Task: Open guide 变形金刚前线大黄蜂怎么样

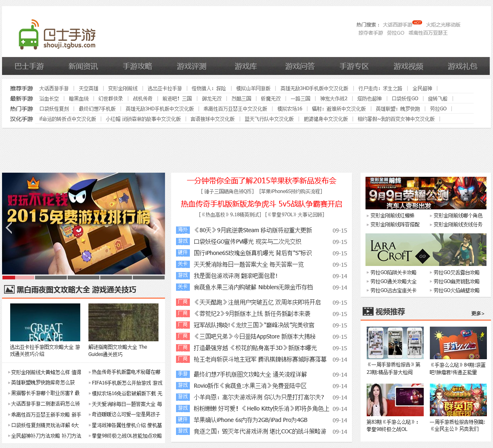Action: tap(46, 372)
